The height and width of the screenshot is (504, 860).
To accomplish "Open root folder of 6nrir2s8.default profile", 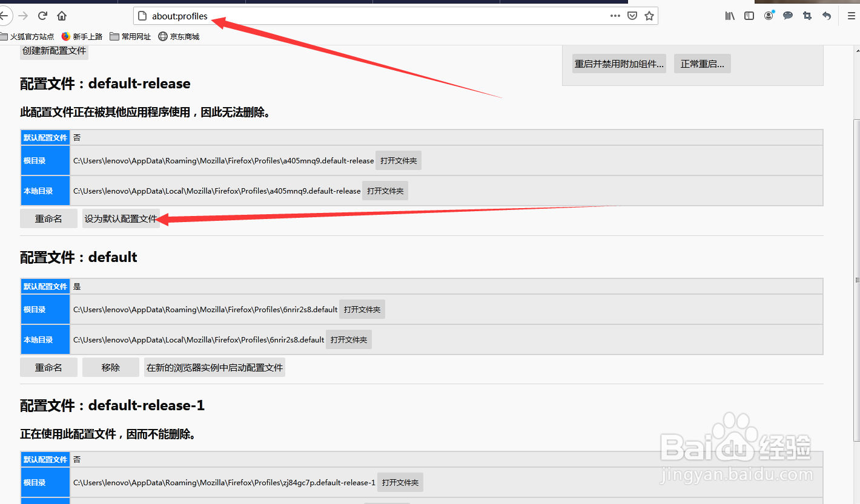I will click(362, 309).
